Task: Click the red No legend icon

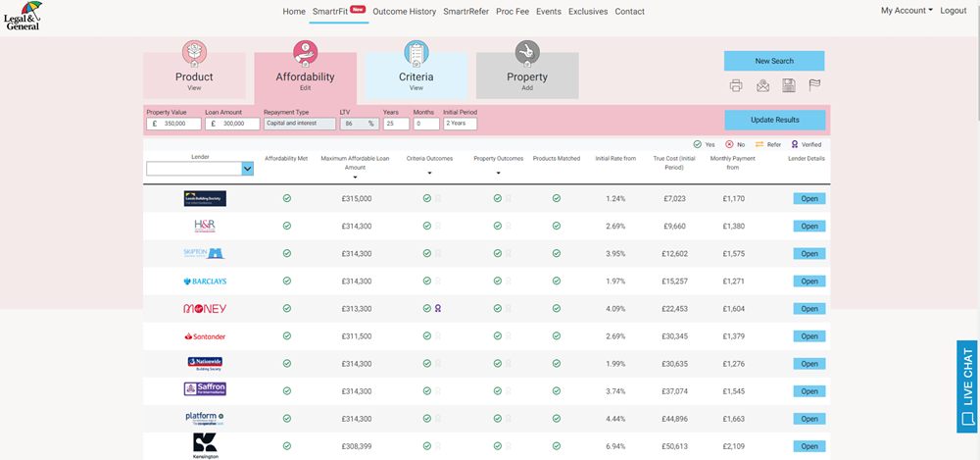Action: [729, 144]
